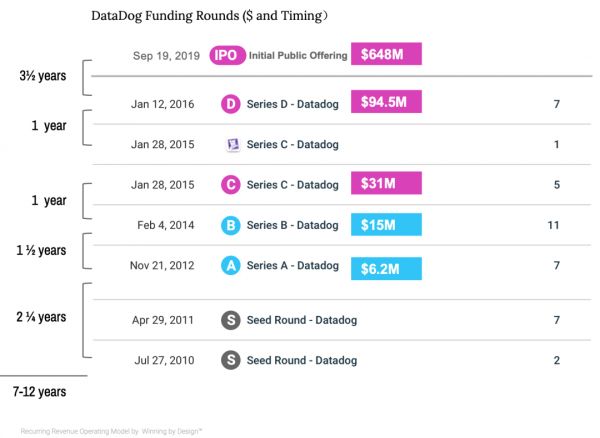Click the Series D circle icon
This screenshot has width=600, height=438.
pyautogui.click(x=232, y=104)
